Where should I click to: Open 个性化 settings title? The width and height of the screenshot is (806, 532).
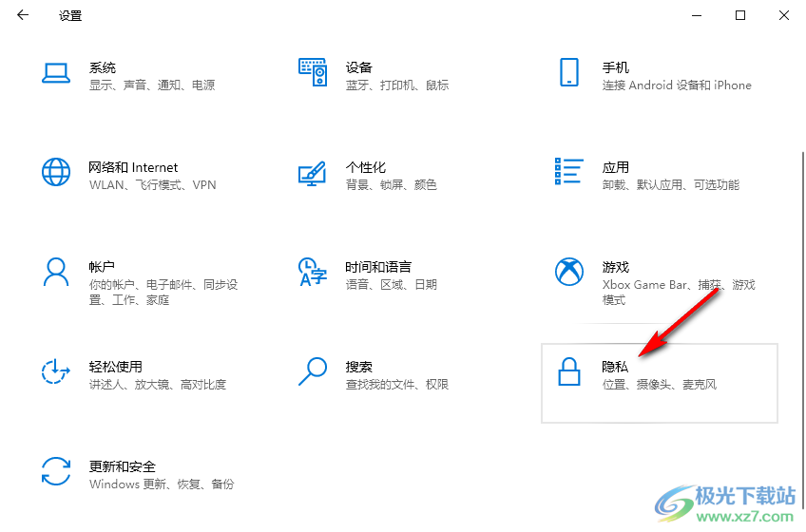(366, 167)
